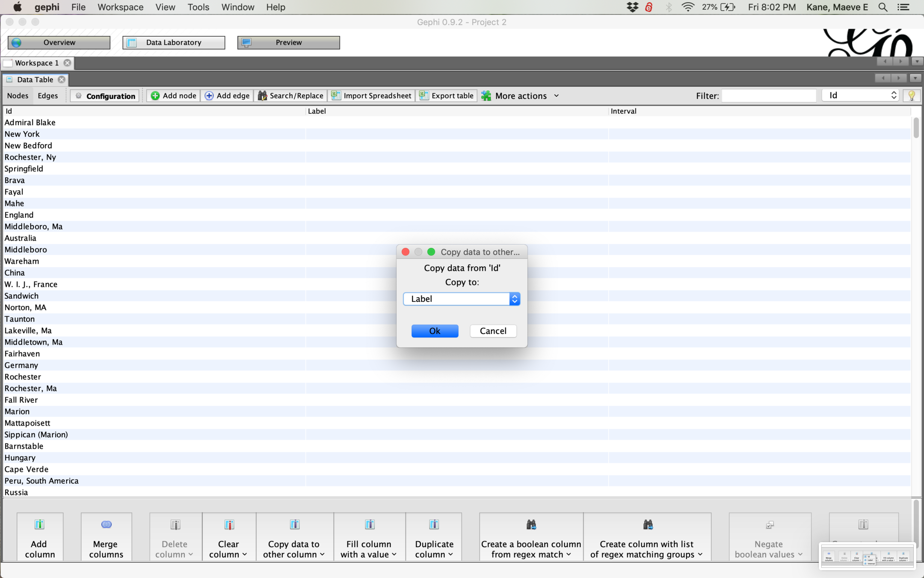The height and width of the screenshot is (578, 924).
Task: Click the Merge columns icon
Action: (106, 524)
